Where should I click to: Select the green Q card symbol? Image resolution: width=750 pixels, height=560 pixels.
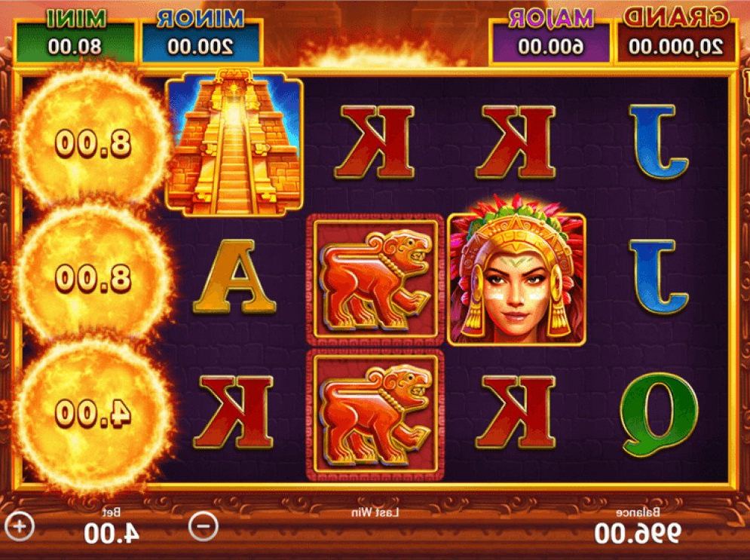point(659,414)
